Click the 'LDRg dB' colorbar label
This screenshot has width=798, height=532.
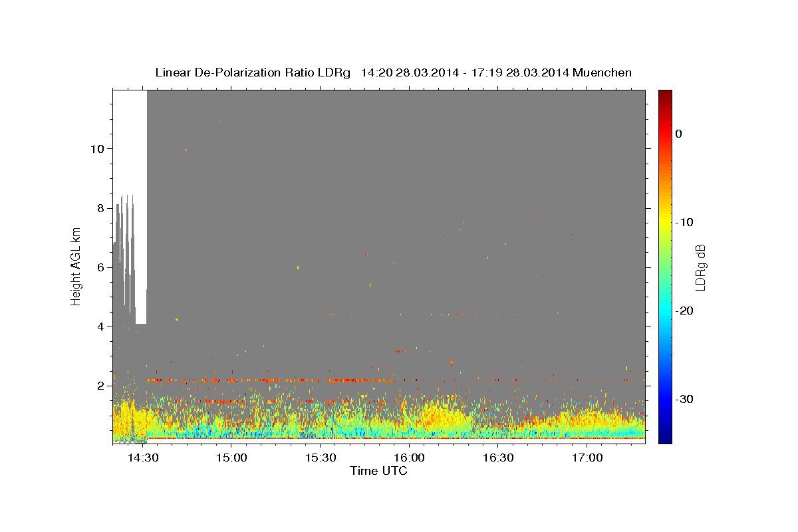700,267
